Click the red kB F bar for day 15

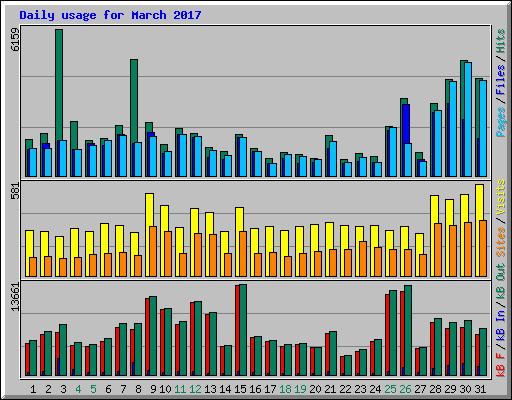237,330
